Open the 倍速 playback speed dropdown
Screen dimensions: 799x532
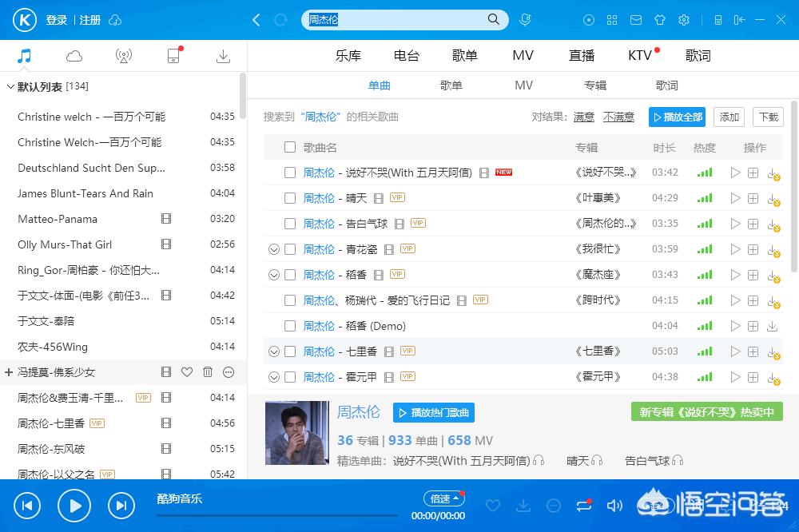(x=444, y=498)
